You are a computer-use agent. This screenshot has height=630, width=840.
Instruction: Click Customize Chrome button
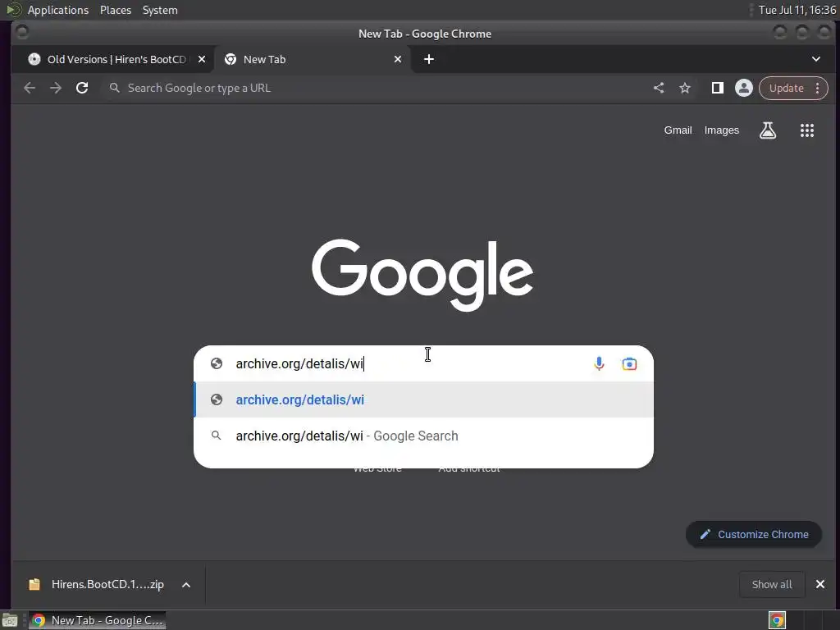tap(754, 534)
